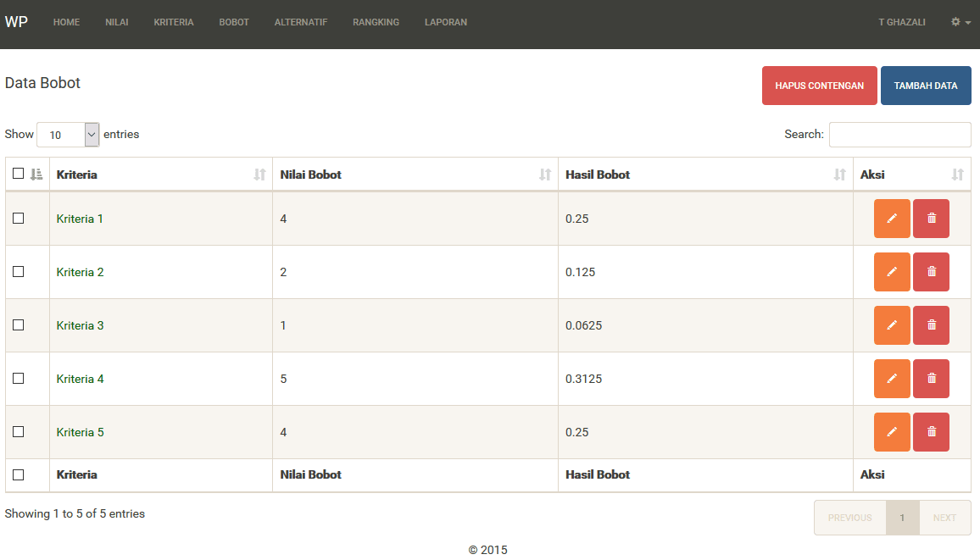This screenshot has width=980, height=560.
Task: Check the checkbox for Kriteria 2
Action: 19,272
